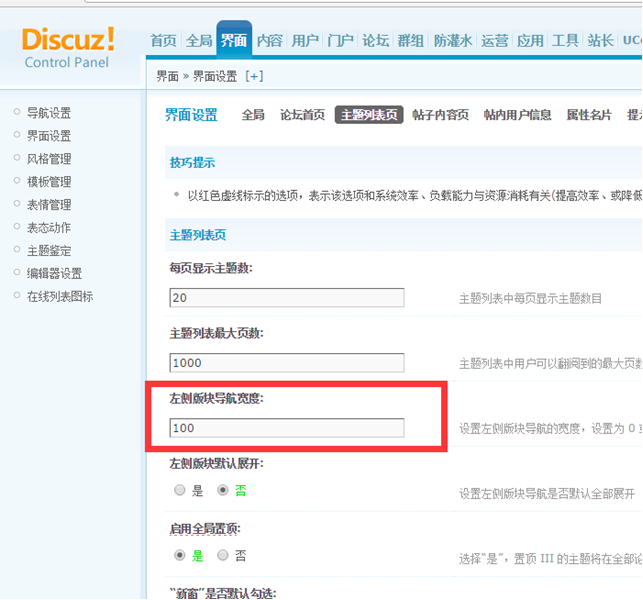
Task: Click the 左侧版块导航宽度 label
Action: tap(217, 398)
